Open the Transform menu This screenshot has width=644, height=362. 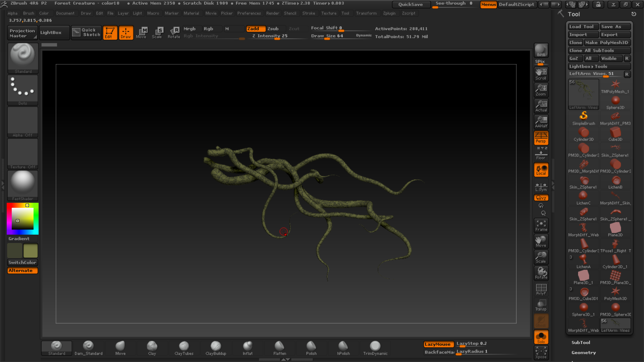click(366, 13)
